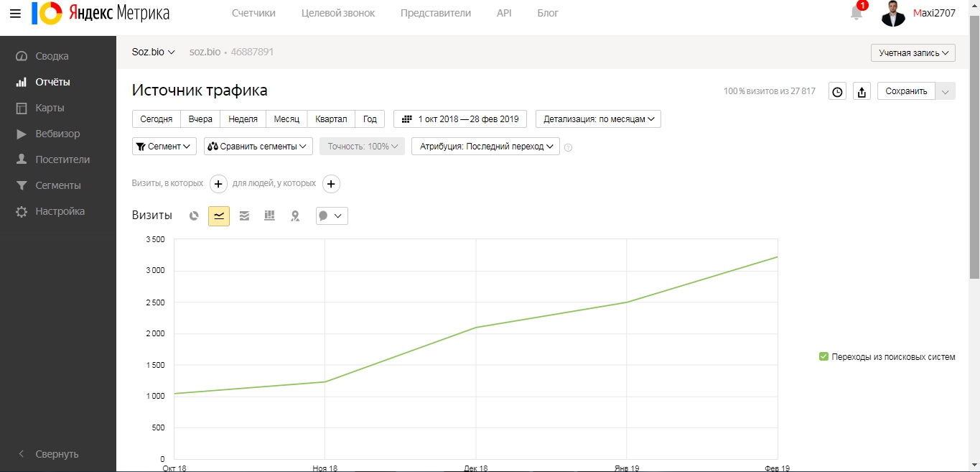
Task: Open the API link
Action: 504,13
